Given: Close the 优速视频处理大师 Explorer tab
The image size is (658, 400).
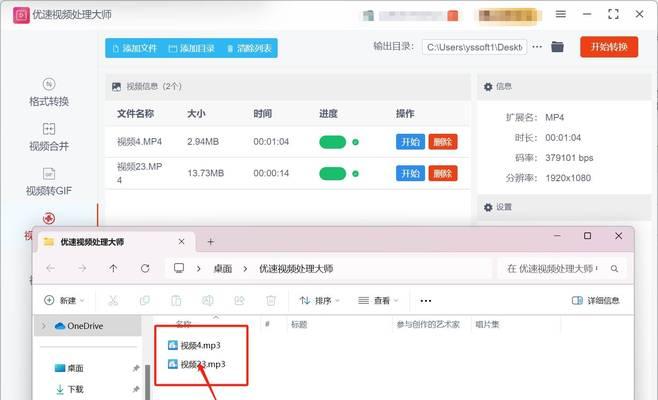Looking at the screenshot, I should [181, 242].
